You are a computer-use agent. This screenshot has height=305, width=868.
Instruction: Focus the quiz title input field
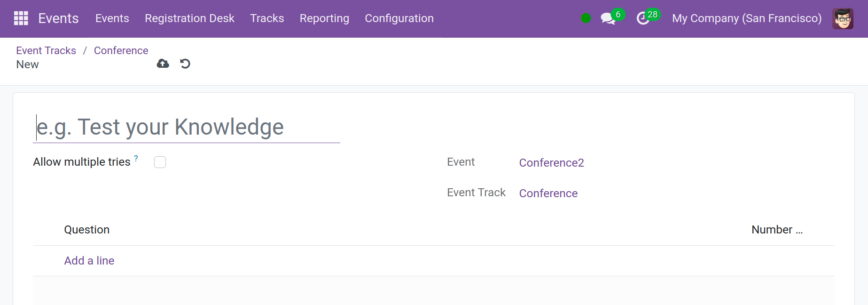[x=187, y=127]
